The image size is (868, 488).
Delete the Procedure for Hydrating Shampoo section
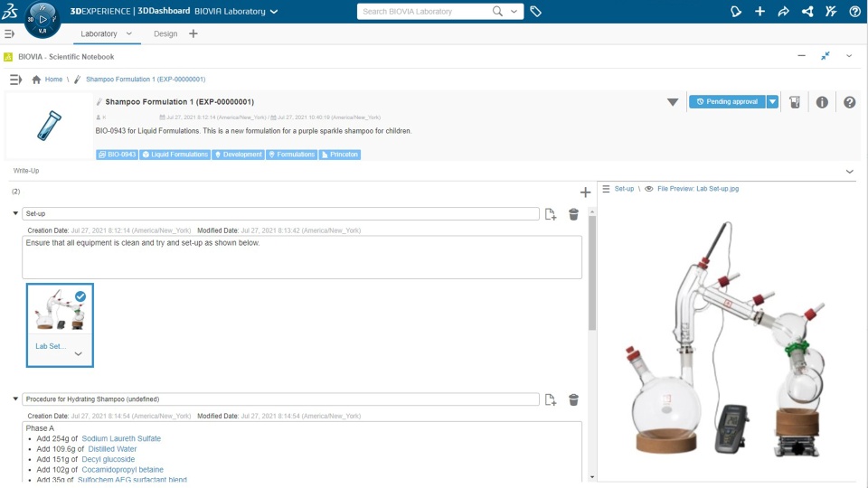click(x=573, y=399)
